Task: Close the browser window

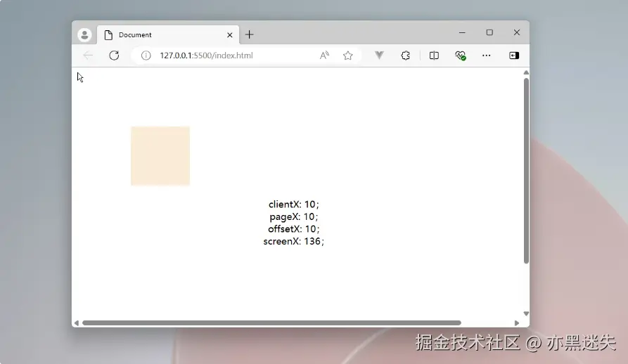Action: pos(517,32)
